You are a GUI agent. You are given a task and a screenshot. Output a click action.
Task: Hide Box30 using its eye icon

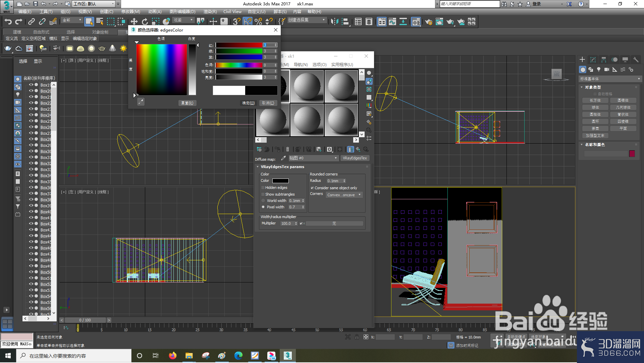(x=31, y=151)
